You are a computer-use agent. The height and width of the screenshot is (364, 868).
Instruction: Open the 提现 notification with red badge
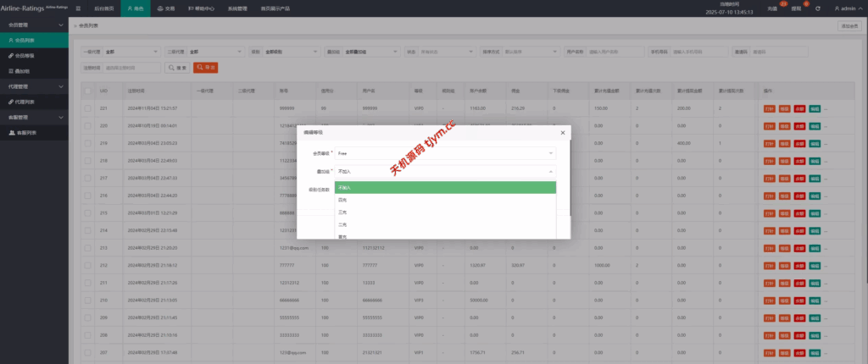point(794,8)
